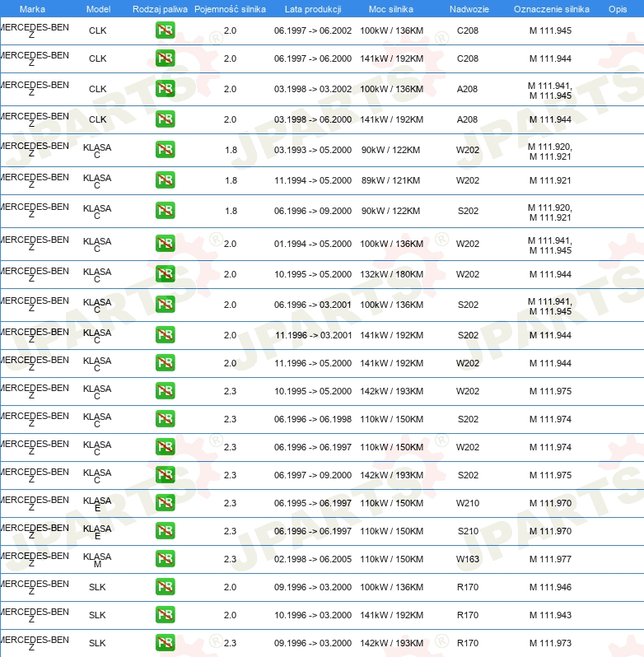Click the PB icon in the W210 row
The width and height of the screenshot is (644, 657).
[x=165, y=503]
